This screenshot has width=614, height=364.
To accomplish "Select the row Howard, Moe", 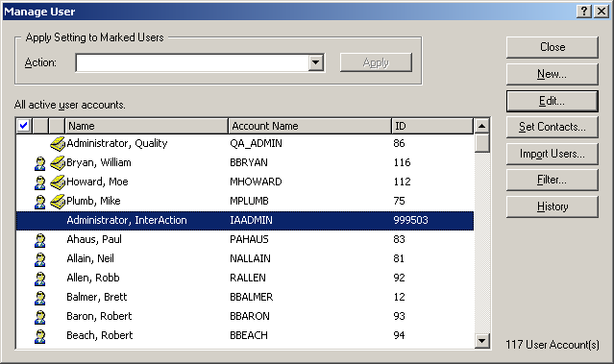I will pos(245,182).
